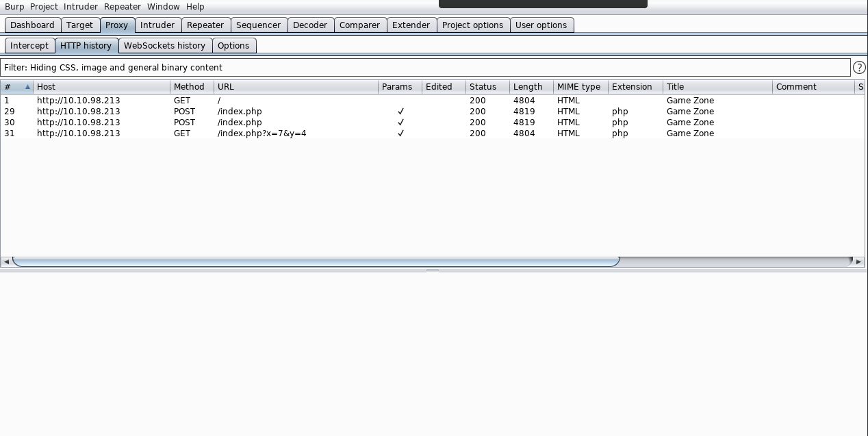Image resolution: width=868 pixels, height=436 pixels.
Task: Click the Params checkmark in request 29
Action: pos(400,112)
